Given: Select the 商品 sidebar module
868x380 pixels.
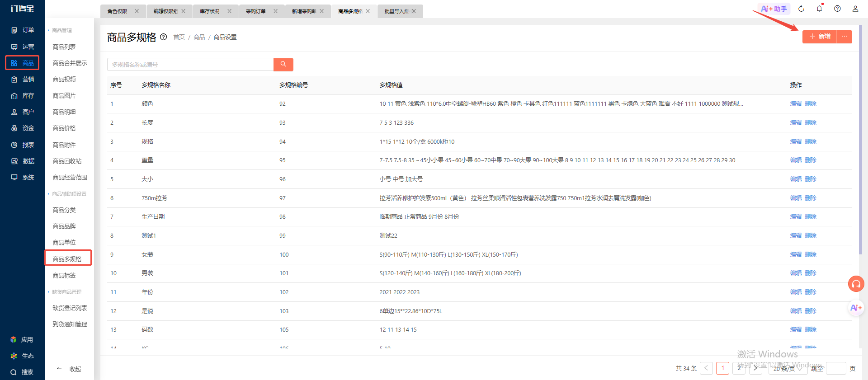Looking at the screenshot, I should pos(22,63).
